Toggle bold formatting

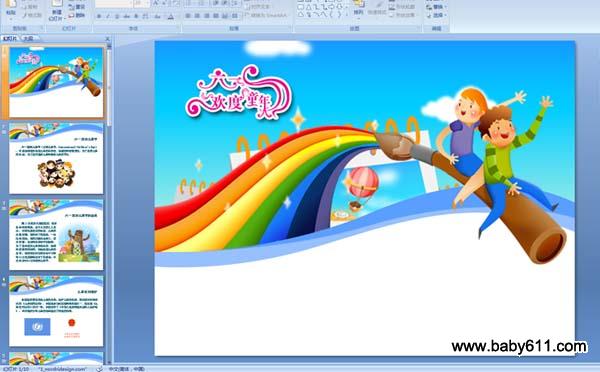[x=99, y=16]
